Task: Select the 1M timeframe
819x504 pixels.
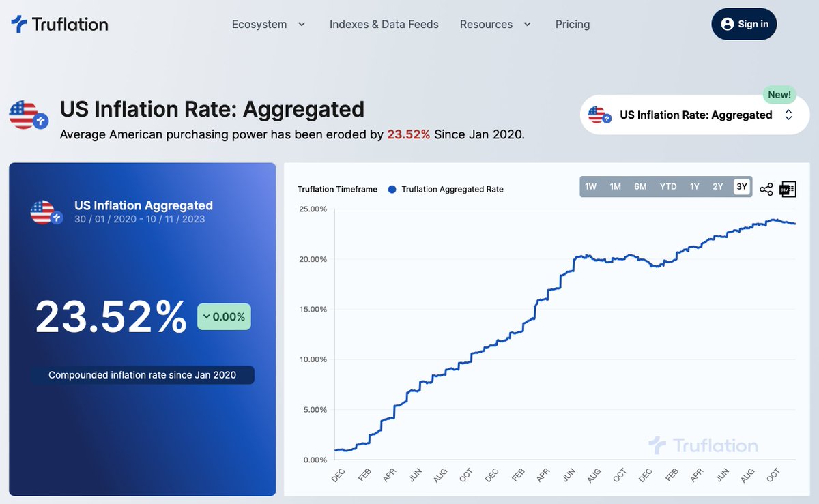Action: pyautogui.click(x=616, y=187)
